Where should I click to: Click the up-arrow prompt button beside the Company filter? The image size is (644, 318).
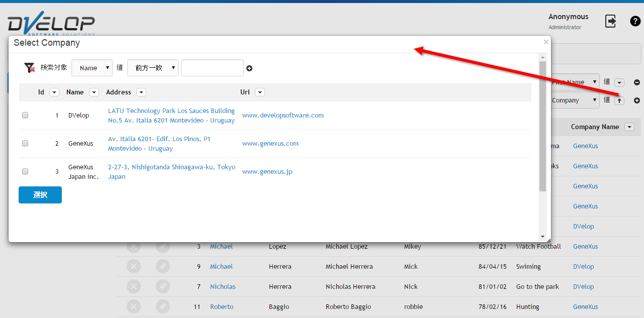(x=619, y=100)
